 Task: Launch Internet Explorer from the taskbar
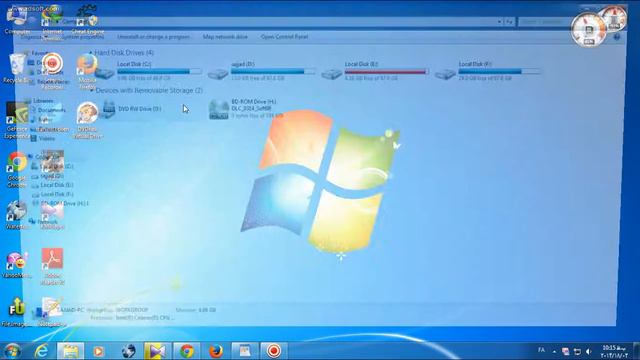(x=41, y=351)
